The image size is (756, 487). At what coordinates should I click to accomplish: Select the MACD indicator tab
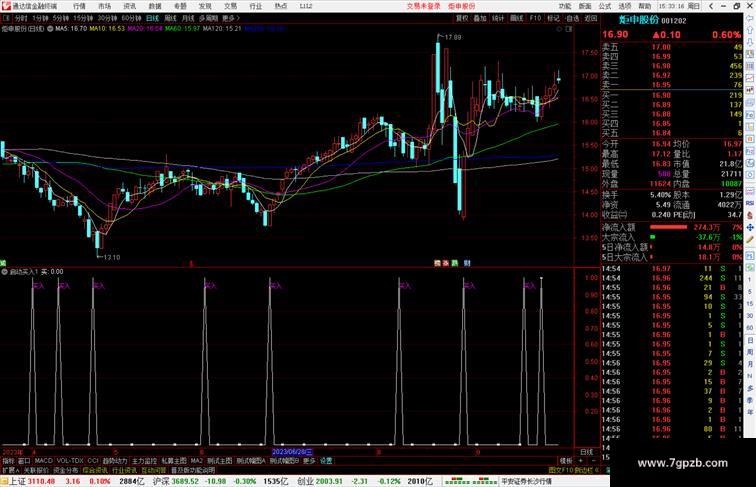(43, 461)
